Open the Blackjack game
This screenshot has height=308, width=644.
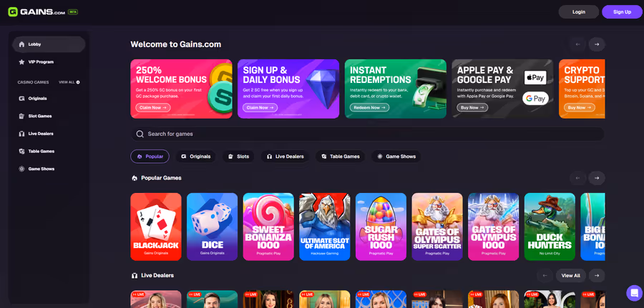(x=156, y=227)
